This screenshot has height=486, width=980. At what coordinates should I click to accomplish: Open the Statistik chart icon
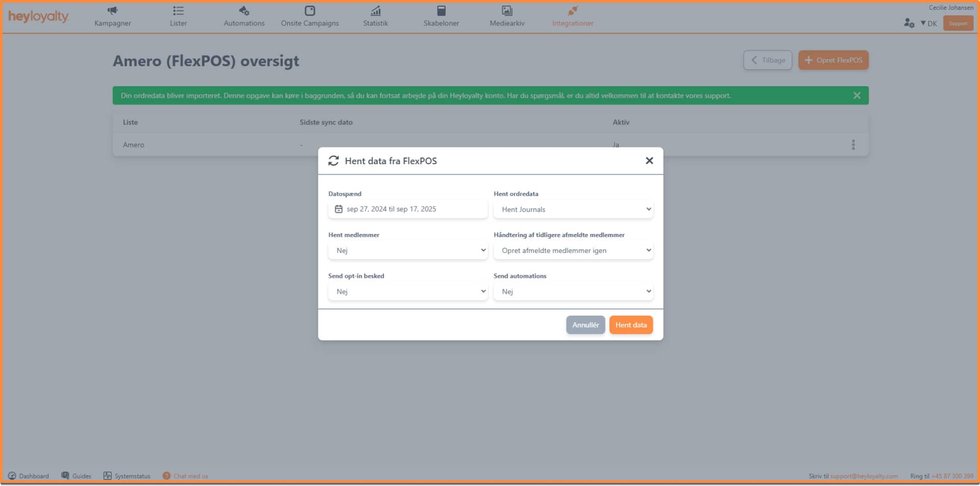pos(375,11)
